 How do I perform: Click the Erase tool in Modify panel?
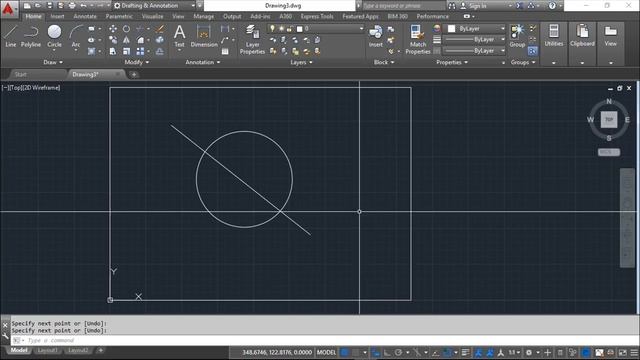click(160, 29)
